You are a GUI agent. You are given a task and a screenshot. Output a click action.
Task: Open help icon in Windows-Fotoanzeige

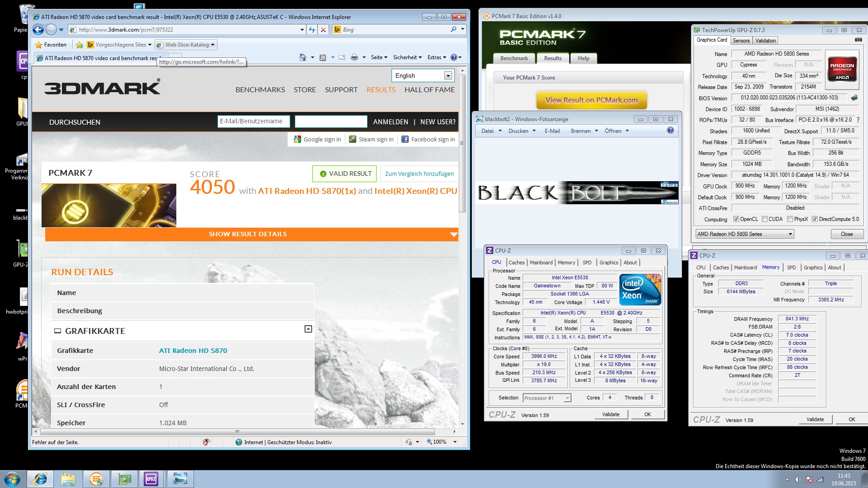pyautogui.click(x=670, y=131)
